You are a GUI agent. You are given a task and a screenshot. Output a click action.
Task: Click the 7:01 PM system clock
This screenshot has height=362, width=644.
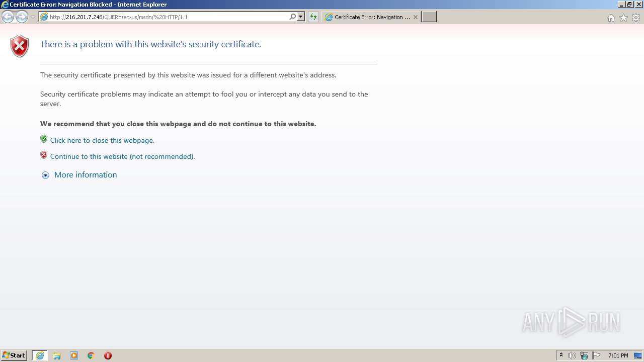point(618,355)
